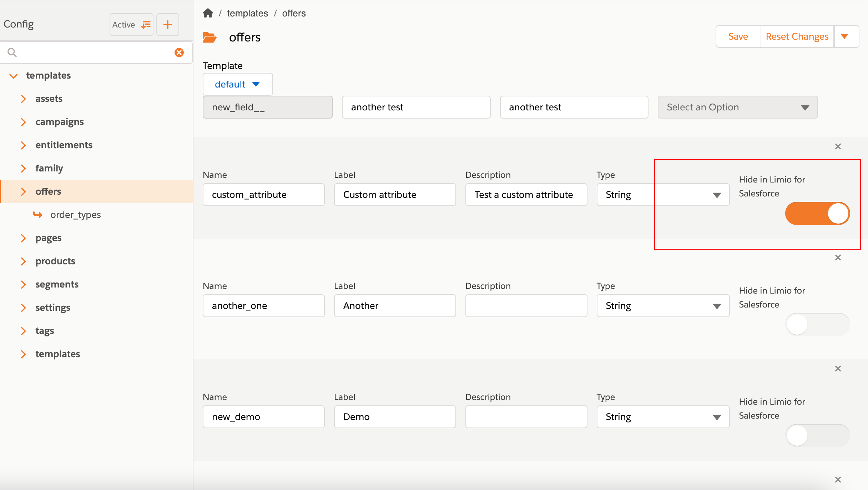Click the new_field__ input
The width and height of the screenshot is (868, 490).
pos(268,107)
